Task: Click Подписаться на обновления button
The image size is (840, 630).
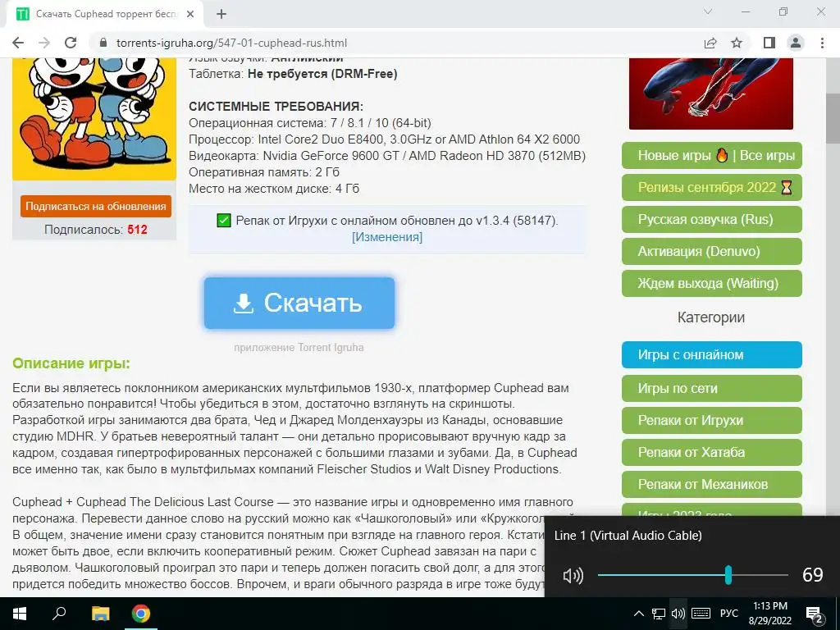Action: click(x=96, y=206)
